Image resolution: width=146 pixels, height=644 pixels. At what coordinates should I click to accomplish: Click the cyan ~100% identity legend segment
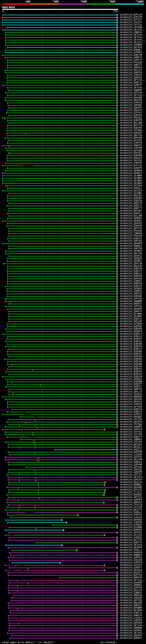tap(130, 4)
